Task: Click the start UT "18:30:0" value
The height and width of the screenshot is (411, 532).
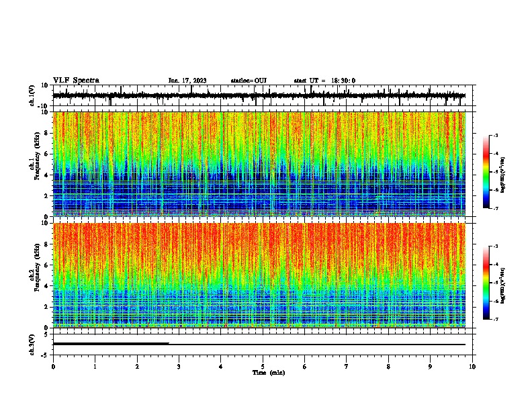Action: point(343,81)
